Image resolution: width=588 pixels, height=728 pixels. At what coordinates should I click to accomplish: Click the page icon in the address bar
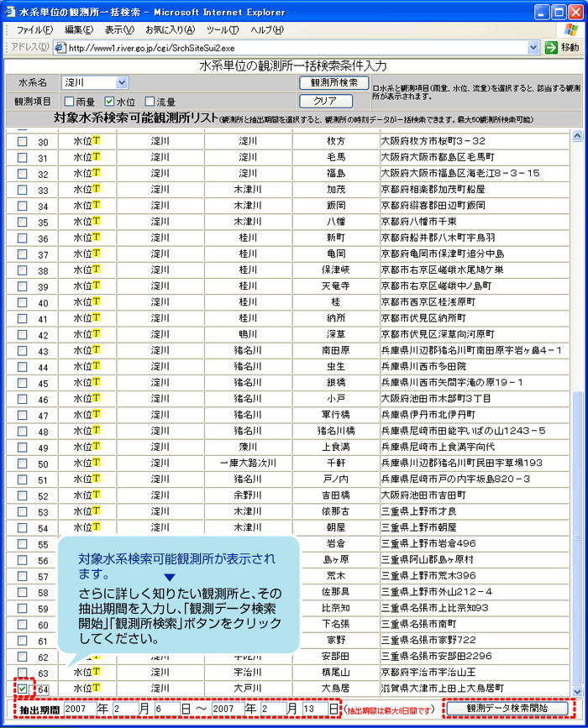pos(60,48)
